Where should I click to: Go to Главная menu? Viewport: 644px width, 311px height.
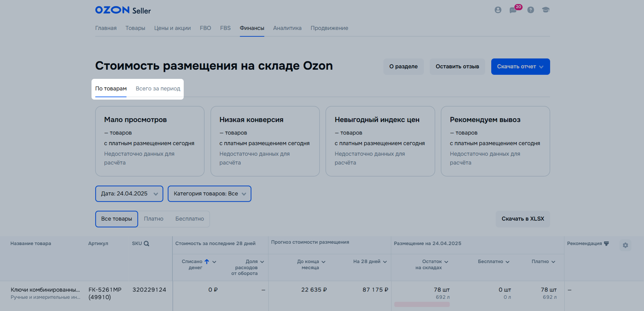106,28
